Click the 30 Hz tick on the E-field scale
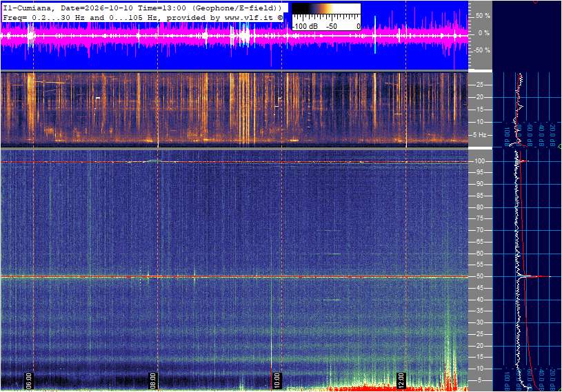This screenshot has height=392, width=562. (479, 322)
